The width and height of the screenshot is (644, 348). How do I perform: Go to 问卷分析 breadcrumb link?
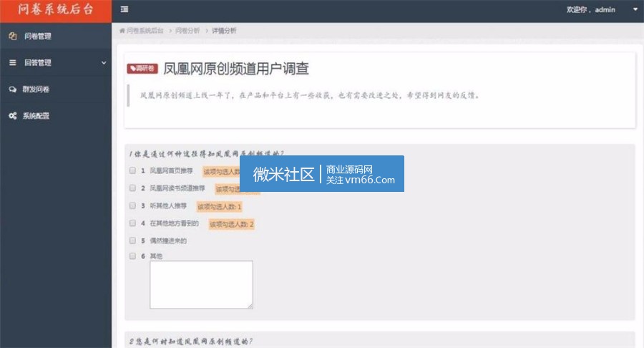pos(187,31)
